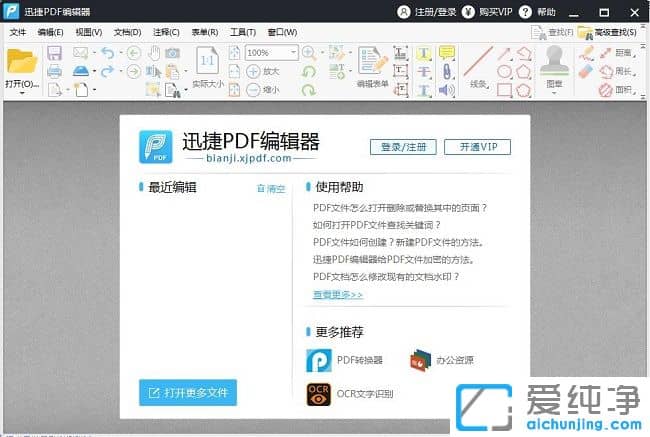Viewport: 650px width, 437px height.
Task: Open the 100% zoom level dropdown
Action: coord(293,53)
